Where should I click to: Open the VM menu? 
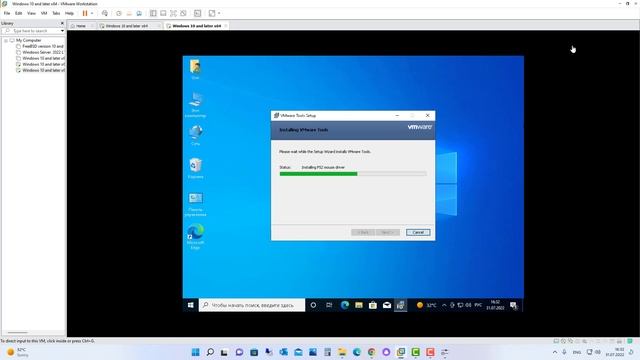44,13
